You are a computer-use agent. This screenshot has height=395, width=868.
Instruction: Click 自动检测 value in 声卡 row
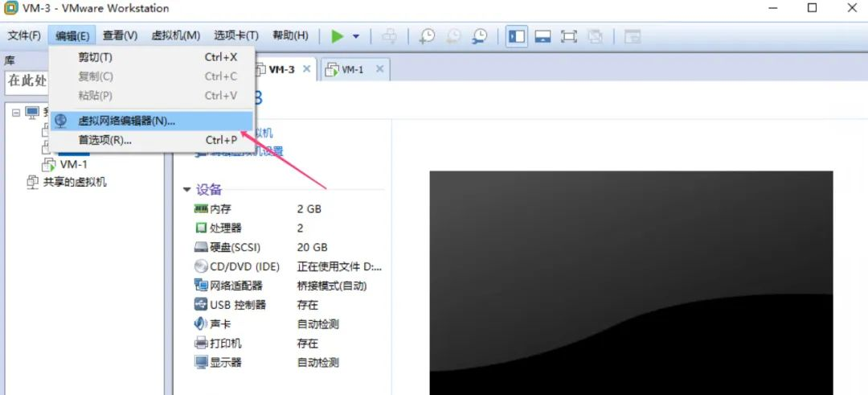click(317, 324)
